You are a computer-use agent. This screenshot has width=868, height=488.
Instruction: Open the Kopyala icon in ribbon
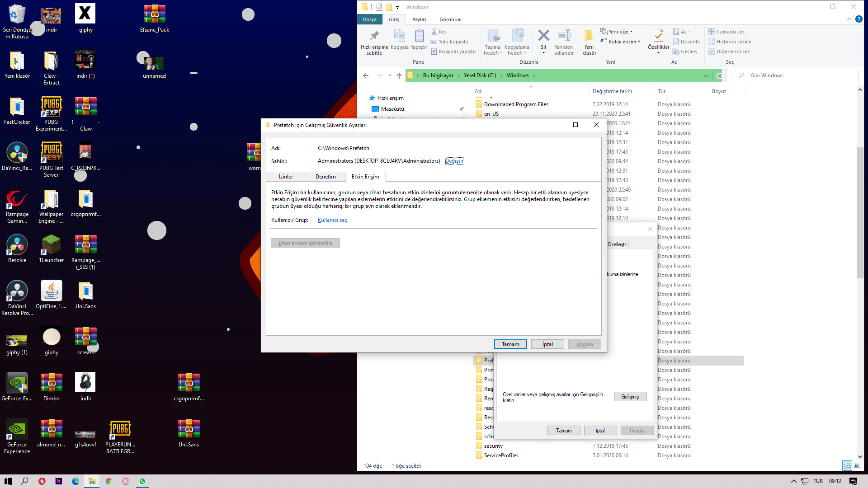[399, 36]
